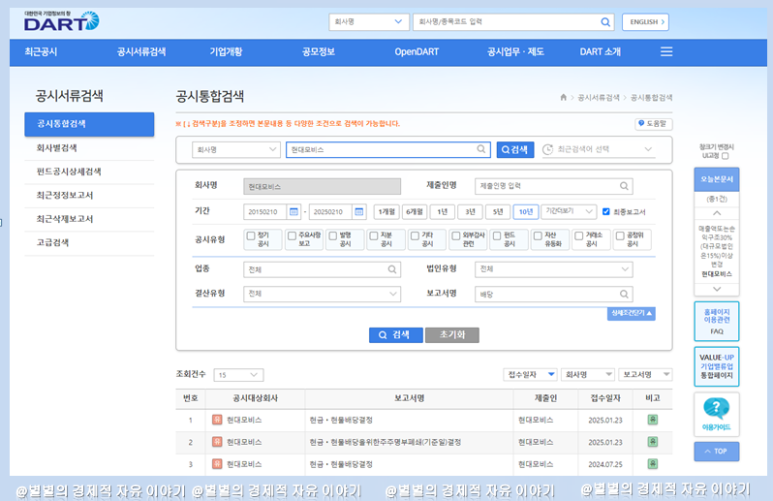The height and width of the screenshot is (501, 773).
Task: Click down arrow in 오늘본문서 panel
Action: click(x=717, y=289)
